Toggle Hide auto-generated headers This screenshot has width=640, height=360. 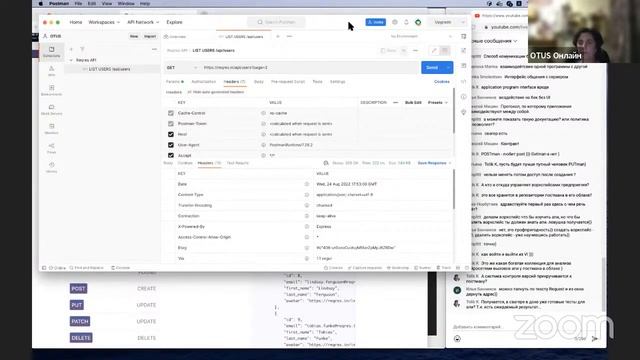click(x=216, y=92)
